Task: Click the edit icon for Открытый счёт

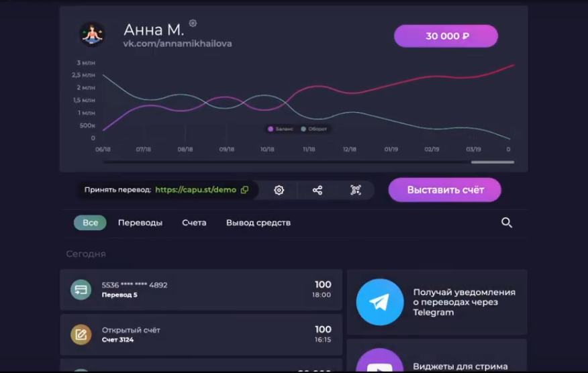Action: point(81,334)
